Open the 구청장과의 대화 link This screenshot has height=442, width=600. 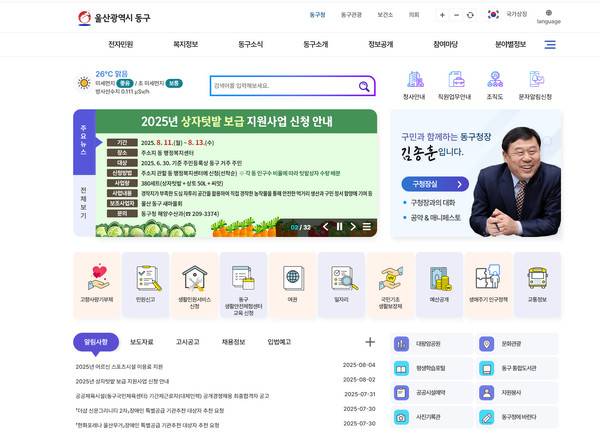click(433, 202)
